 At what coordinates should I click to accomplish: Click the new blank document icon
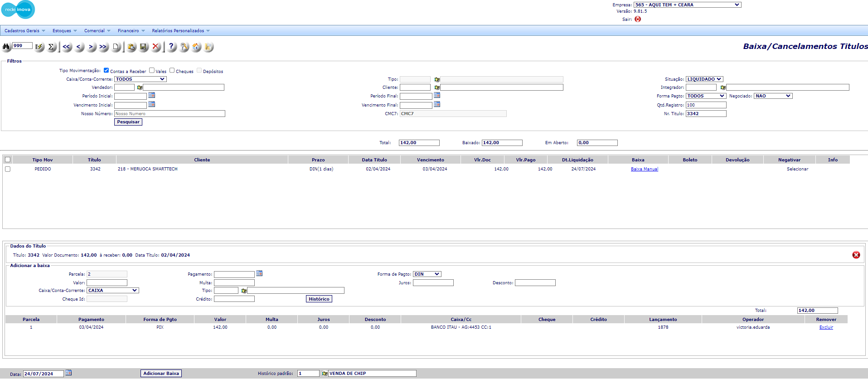pos(116,47)
